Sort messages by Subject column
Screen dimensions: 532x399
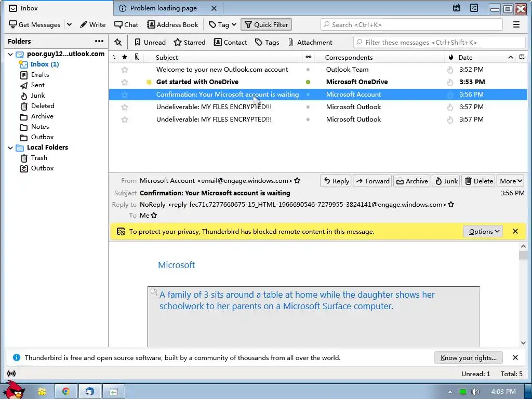click(223, 57)
